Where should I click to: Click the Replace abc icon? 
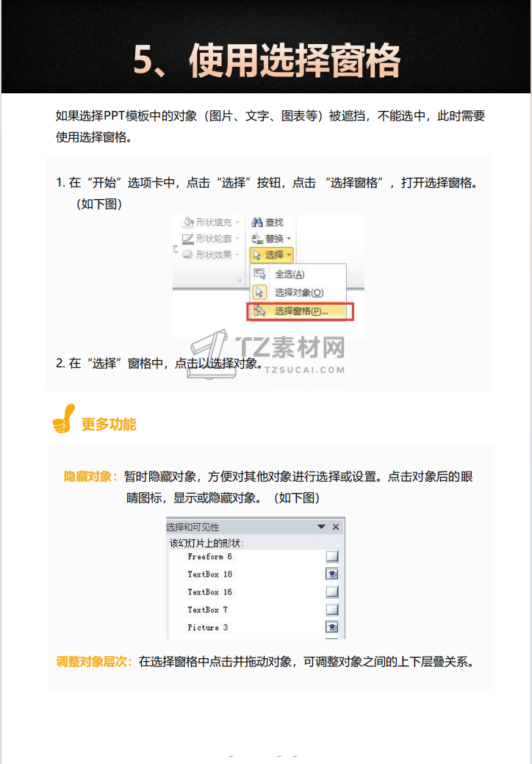[x=256, y=238]
